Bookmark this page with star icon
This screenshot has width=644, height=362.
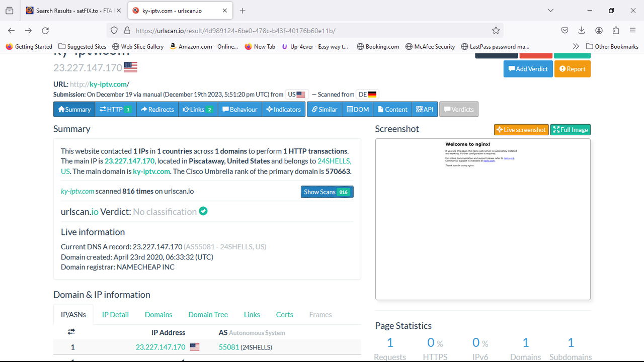496,31
